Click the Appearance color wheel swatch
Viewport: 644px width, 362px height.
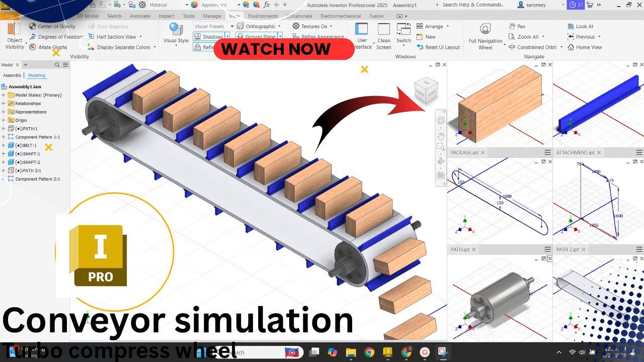point(194,5)
